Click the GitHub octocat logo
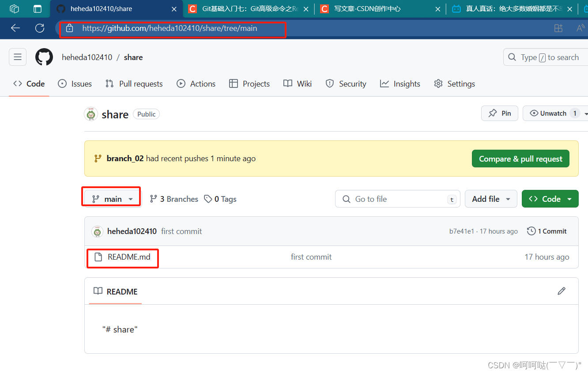The height and width of the screenshot is (374, 588). [x=44, y=57]
